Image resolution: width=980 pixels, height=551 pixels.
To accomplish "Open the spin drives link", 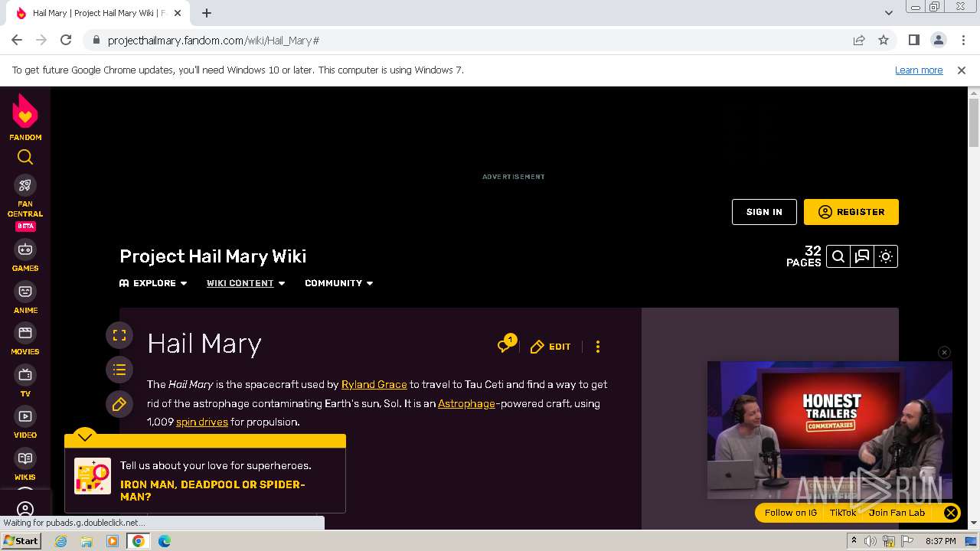I will pos(202,422).
